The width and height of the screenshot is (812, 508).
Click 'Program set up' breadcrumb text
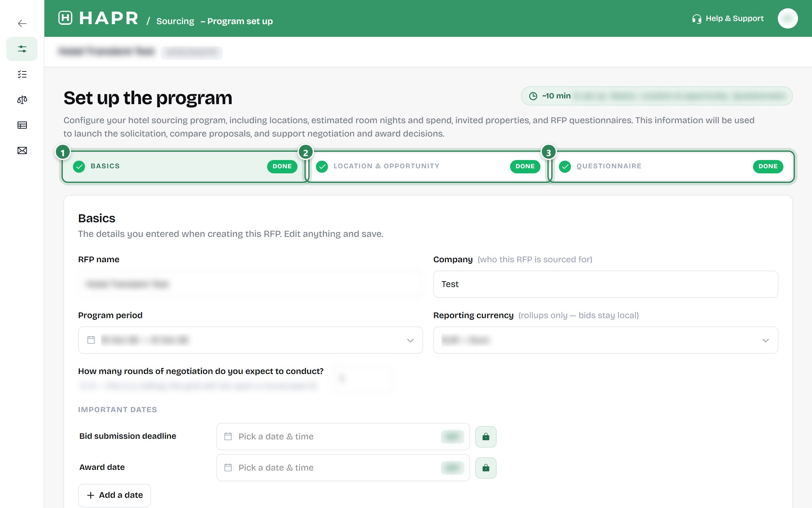240,21
